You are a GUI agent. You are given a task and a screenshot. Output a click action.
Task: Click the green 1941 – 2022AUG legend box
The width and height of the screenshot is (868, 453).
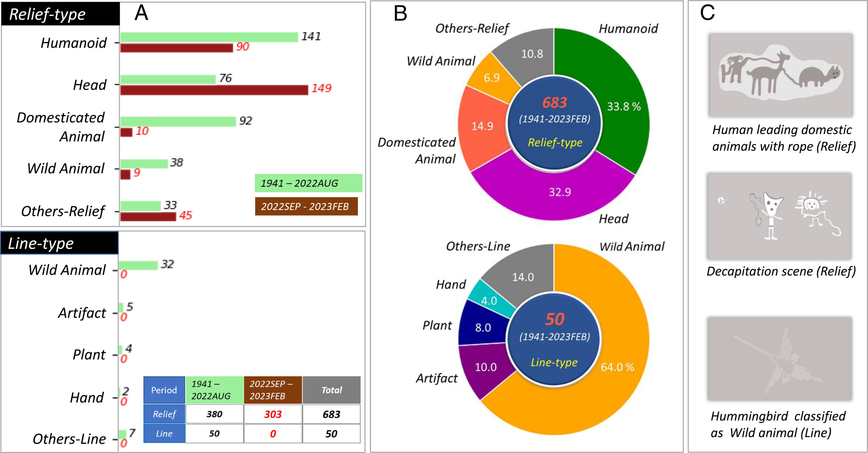pos(308,183)
